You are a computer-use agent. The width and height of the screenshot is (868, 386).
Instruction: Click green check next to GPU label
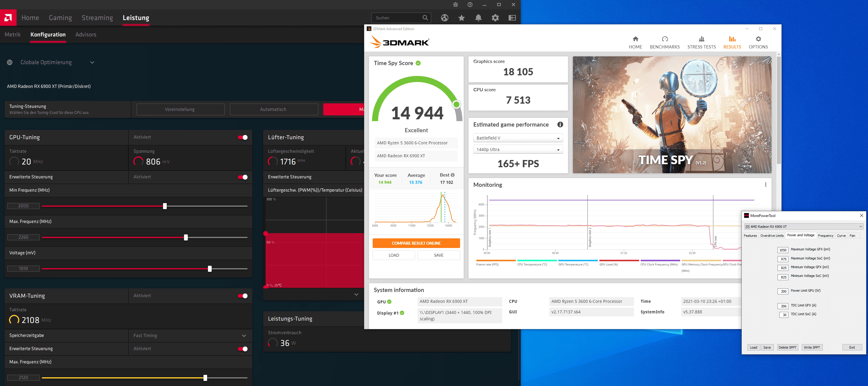pos(389,301)
